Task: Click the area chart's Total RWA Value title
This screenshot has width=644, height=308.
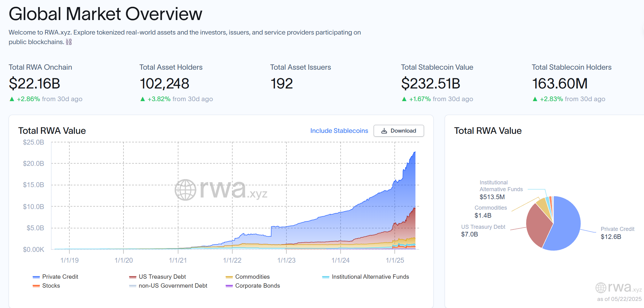Action: (x=52, y=131)
